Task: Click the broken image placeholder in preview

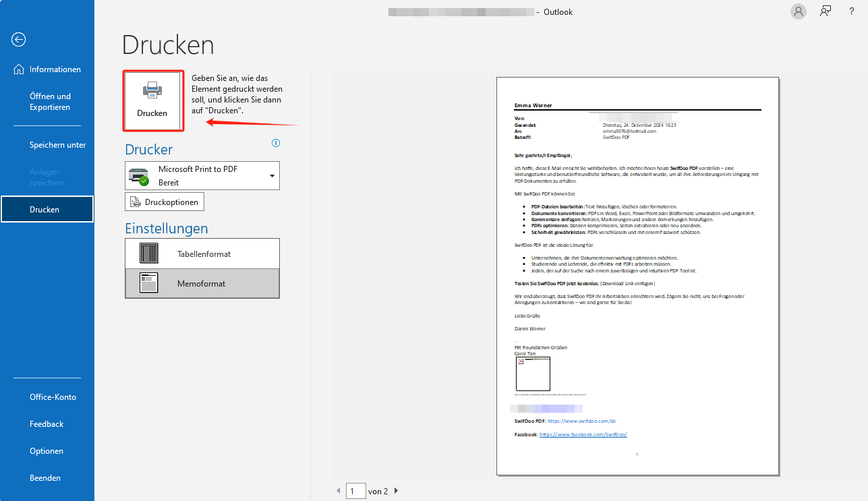Action: (x=533, y=374)
